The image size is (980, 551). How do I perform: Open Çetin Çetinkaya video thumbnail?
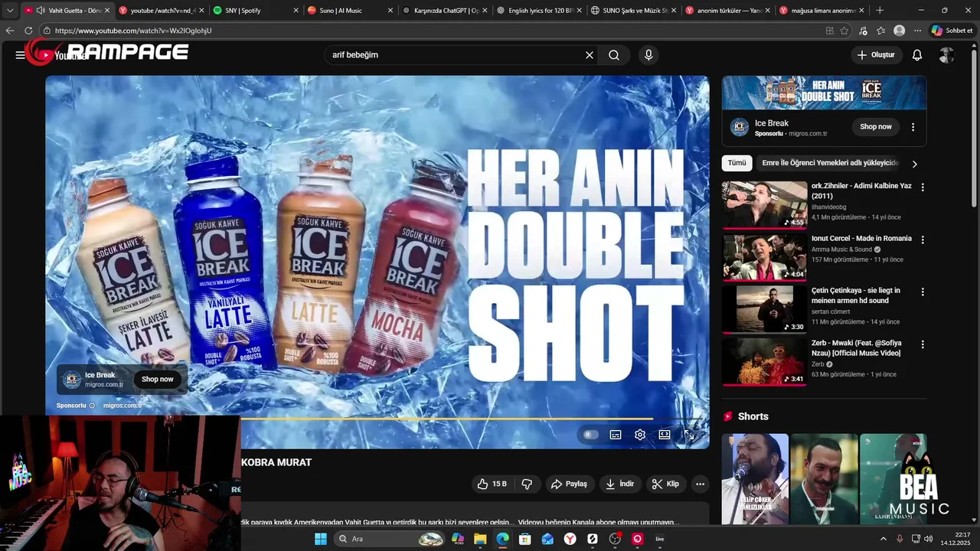pyautogui.click(x=764, y=310)
